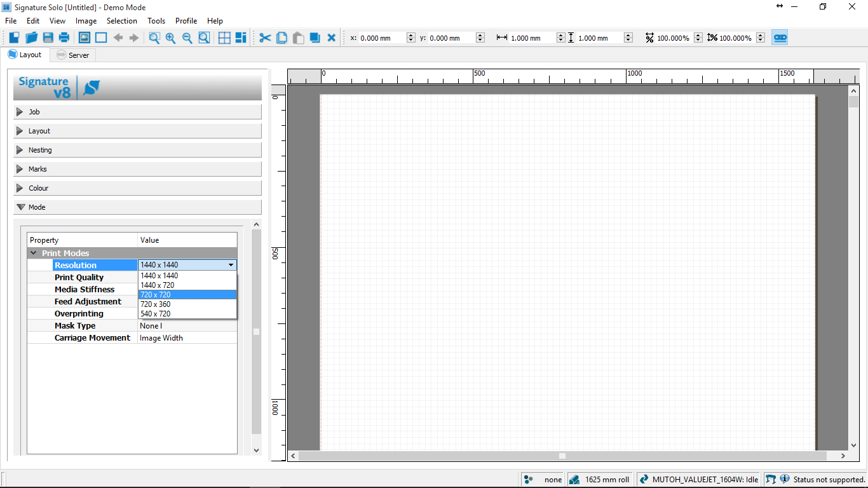
Task: Open the Profile menu
Action: coord(186,21)
